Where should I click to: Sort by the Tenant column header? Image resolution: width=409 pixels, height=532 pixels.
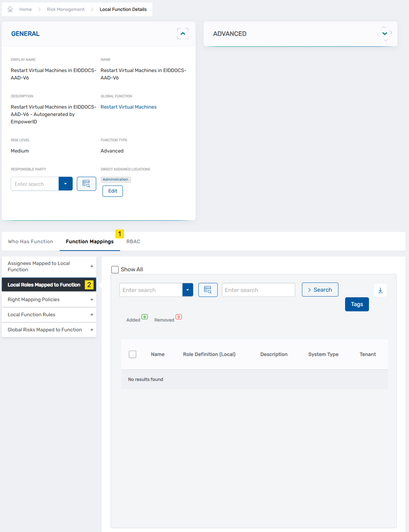pos(368,354)
